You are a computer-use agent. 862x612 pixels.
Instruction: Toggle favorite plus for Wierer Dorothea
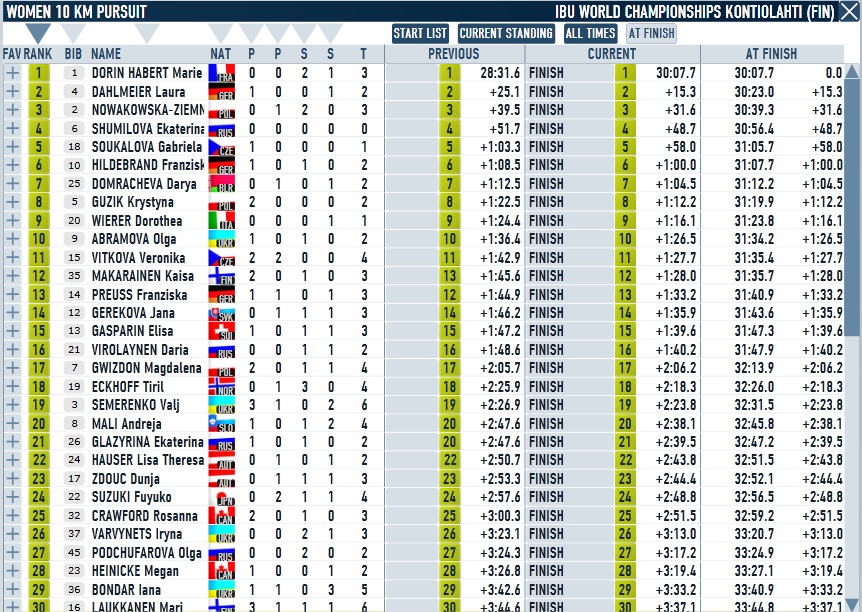[13, 220]
